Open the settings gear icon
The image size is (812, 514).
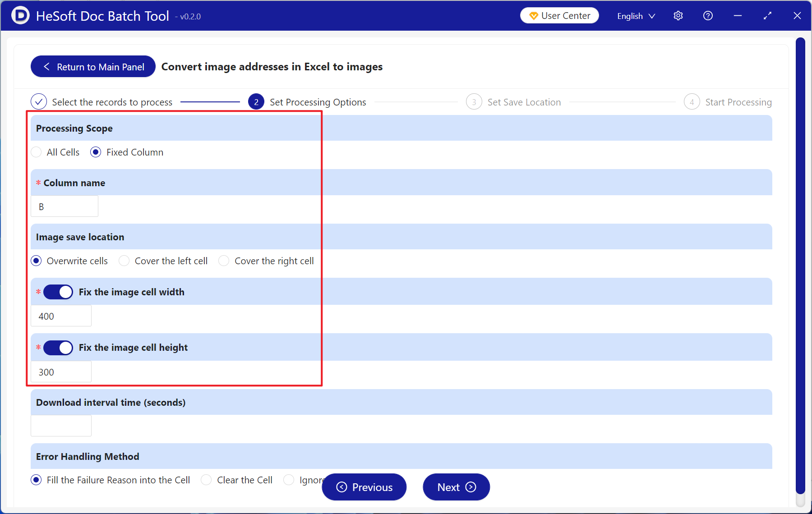pos(678,16)
